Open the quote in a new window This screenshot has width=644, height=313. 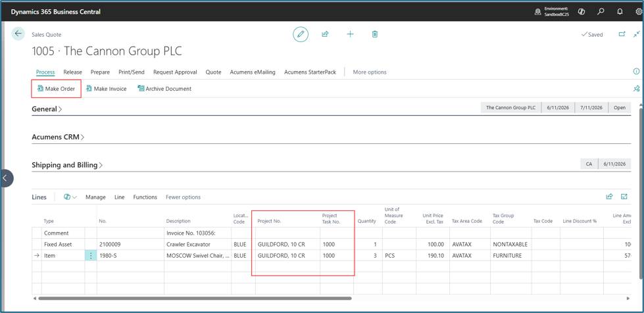(622, 34)
